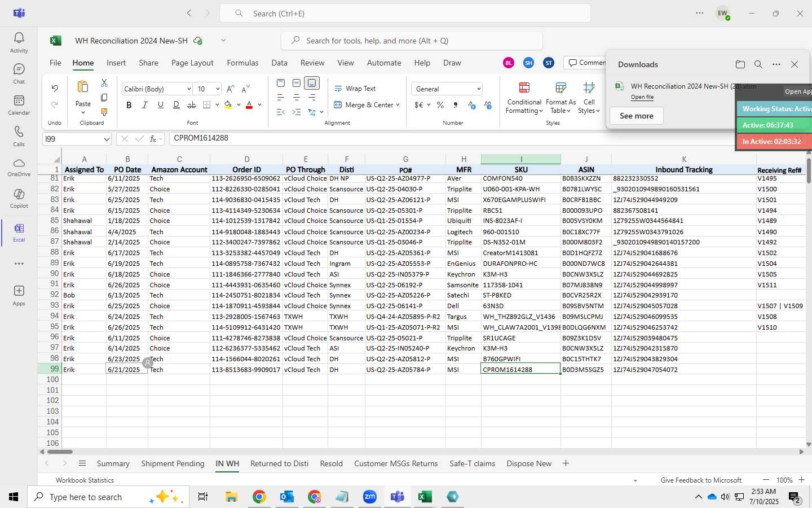Open Chat in the Teams sidebar
This screenshot has width=812, height=508.
click(x=19, y=73)
